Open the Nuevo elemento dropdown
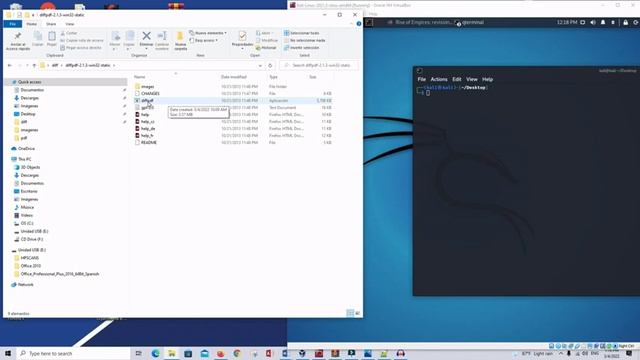The height and width of the screenshot is (360, 640). [208, 33]
